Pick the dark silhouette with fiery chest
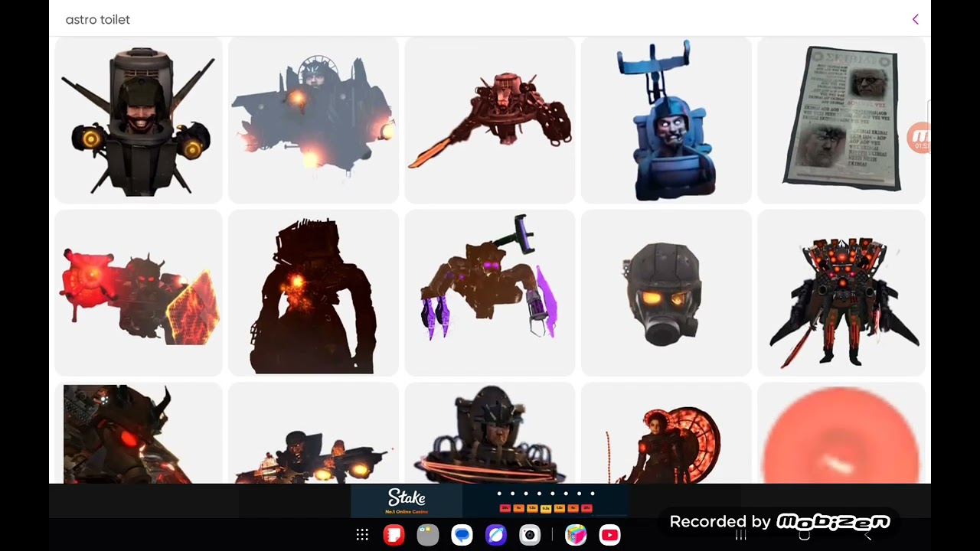This screenshot has height=551, width=980. point(313,293)
